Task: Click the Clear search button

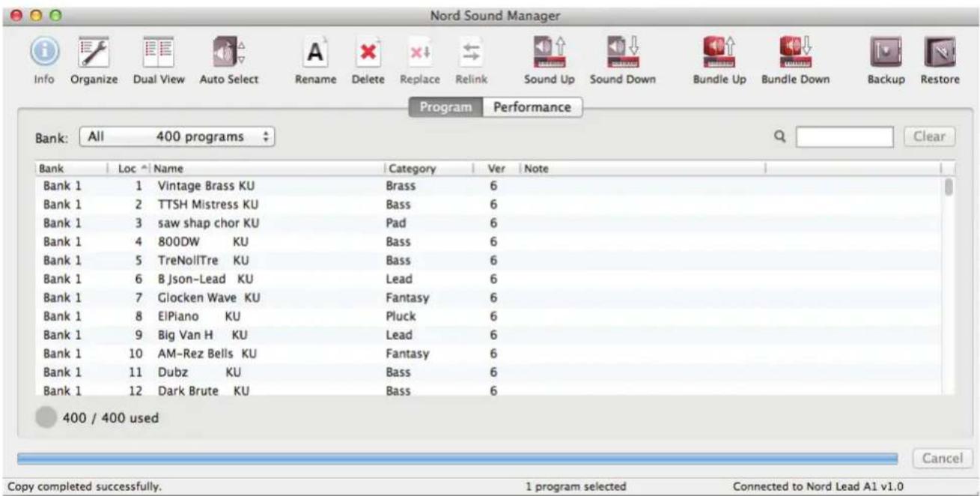Action: click(x=929, y=137)
